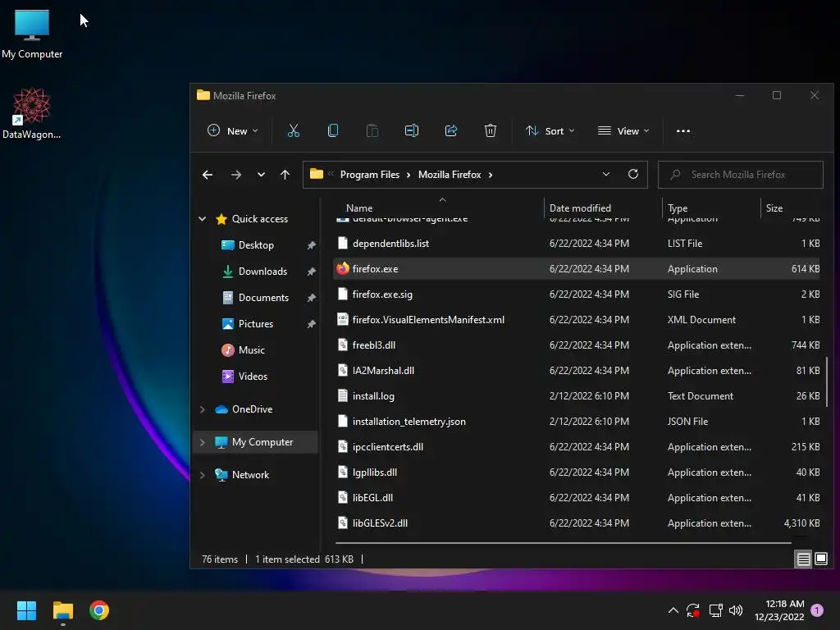
Task: Click the vertical scrollbar of file list
Action: coord(827,382)
